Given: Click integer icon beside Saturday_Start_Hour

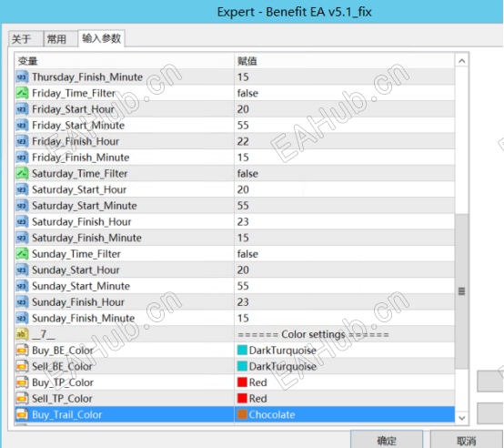Looking at the screenshot, I should [22, 189].
